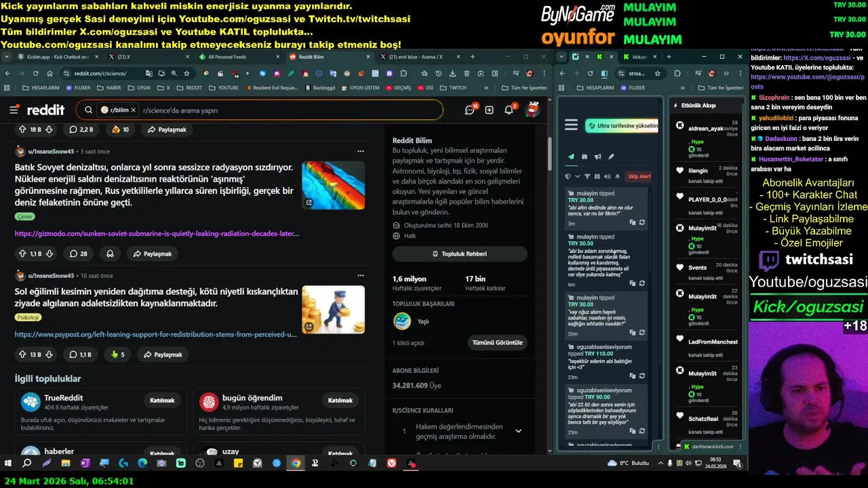This screenshot has width=868, height=488.
Task: Open the Sol eğilimli post thumbnail
Action: (333, 310)
